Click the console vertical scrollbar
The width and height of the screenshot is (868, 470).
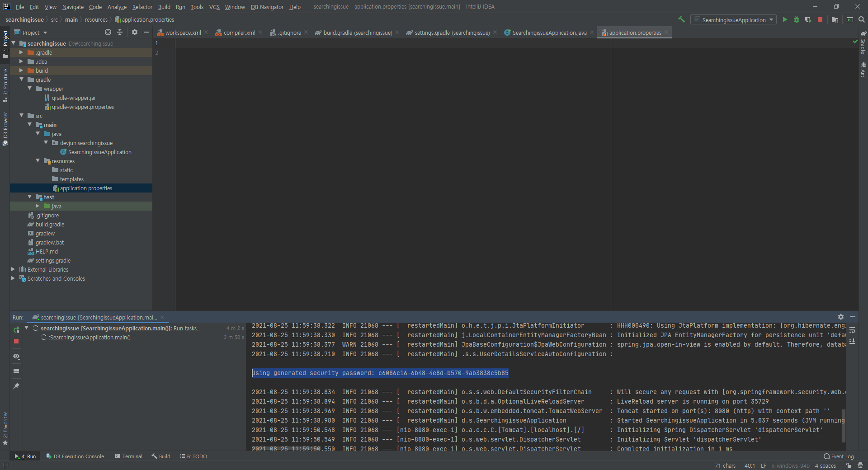tap(843, 425)
